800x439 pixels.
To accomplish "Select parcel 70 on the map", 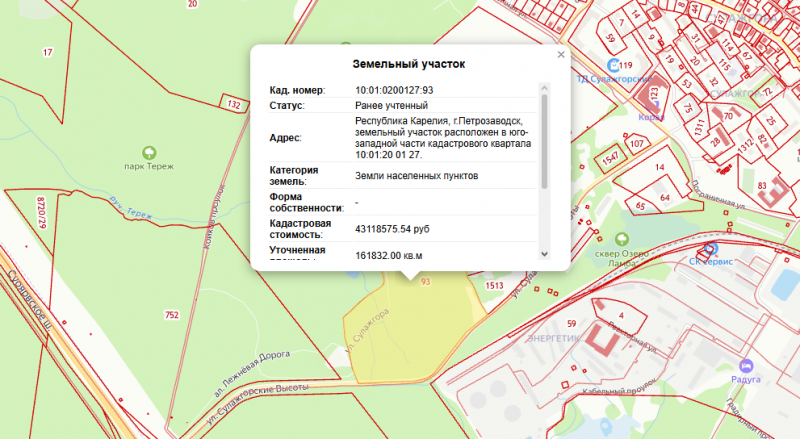I will (x=728, y=116).
